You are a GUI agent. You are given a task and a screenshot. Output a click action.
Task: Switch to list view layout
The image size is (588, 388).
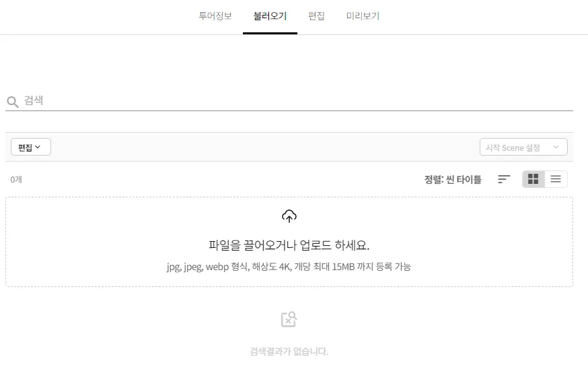coord(556,179)
